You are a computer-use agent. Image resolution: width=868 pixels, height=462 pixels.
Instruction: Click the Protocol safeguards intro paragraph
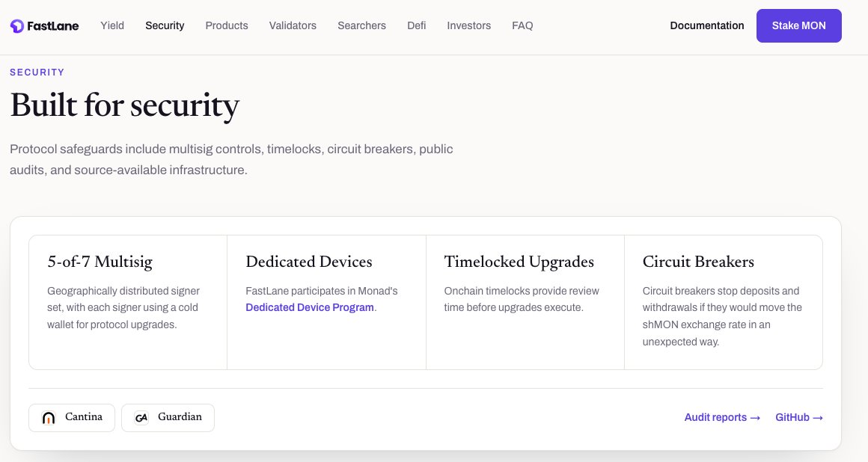point(231,159)
